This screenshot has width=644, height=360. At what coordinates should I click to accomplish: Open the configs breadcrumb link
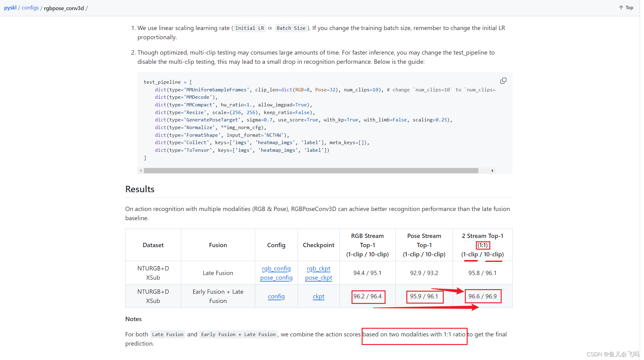point(30,8)
